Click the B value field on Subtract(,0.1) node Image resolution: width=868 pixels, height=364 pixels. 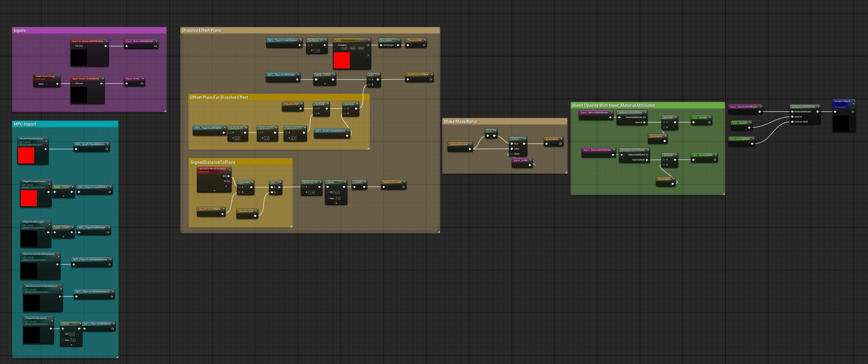pos(293,138)
